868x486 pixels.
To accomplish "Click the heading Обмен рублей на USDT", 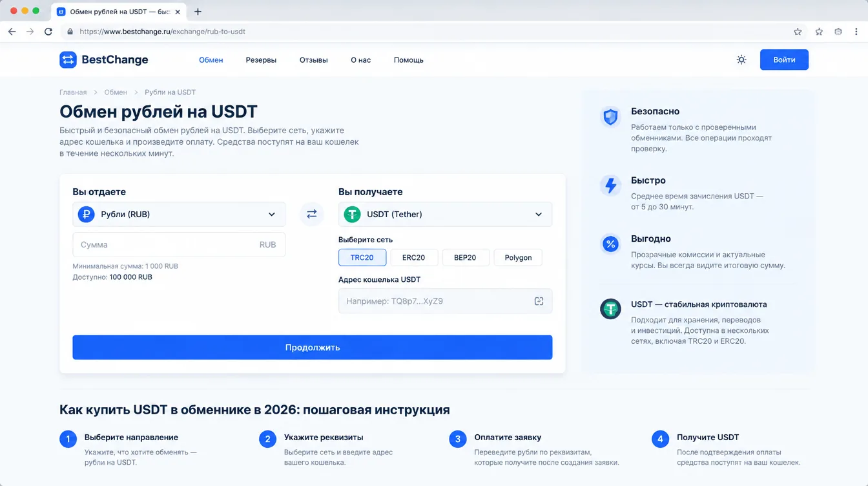I will tap(158, 111).
